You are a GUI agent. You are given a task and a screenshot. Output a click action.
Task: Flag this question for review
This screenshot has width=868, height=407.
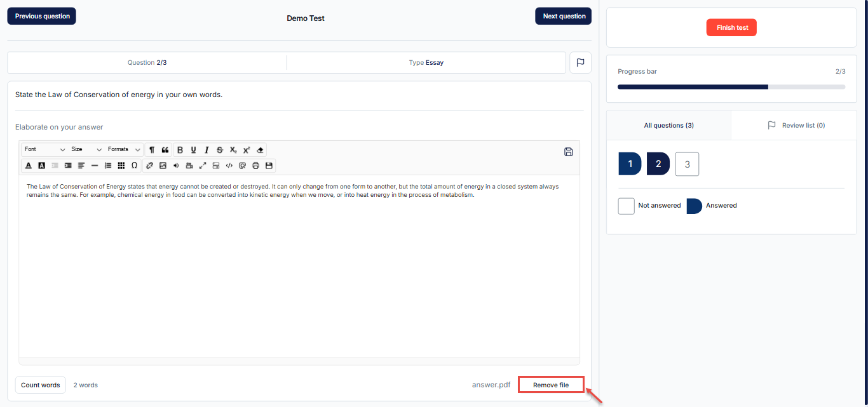coord(580,63)
